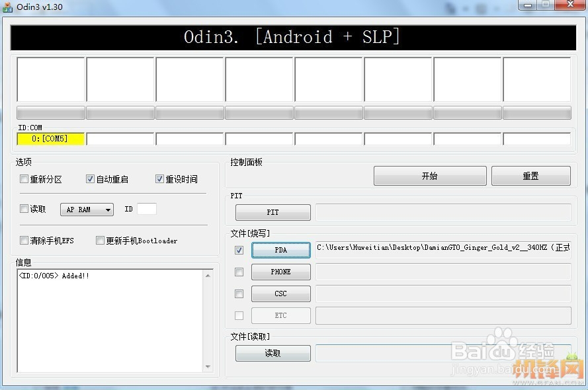Uncheck the PDA file row checkbox
The height and width of the screenshot is (390, 588).
click(x=239, y=250)
